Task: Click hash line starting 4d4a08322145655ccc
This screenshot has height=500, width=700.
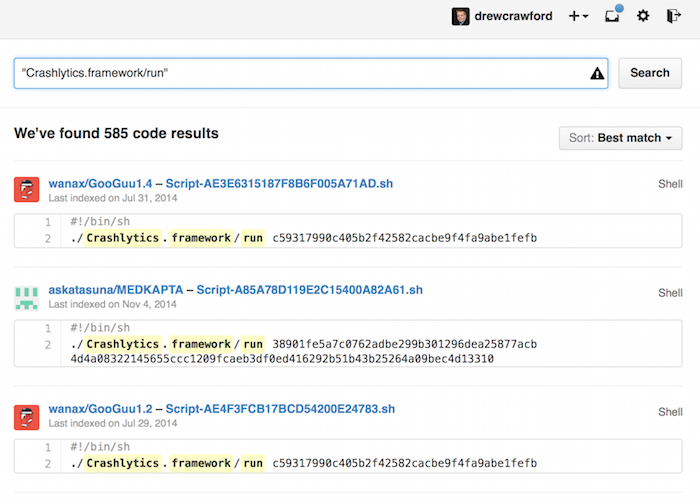Action: 282,358
